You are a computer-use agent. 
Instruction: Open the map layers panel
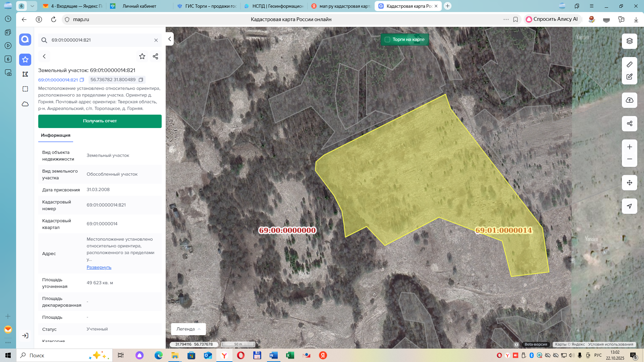[629, 41]
